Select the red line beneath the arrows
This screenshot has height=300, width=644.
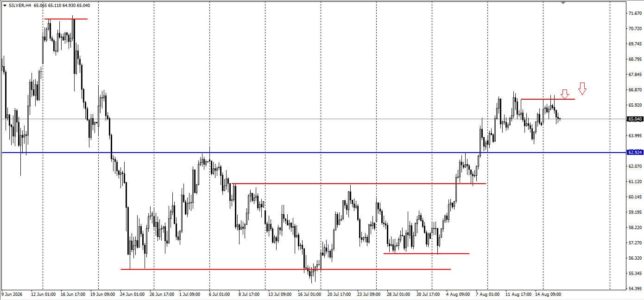(x=548, y=99)
